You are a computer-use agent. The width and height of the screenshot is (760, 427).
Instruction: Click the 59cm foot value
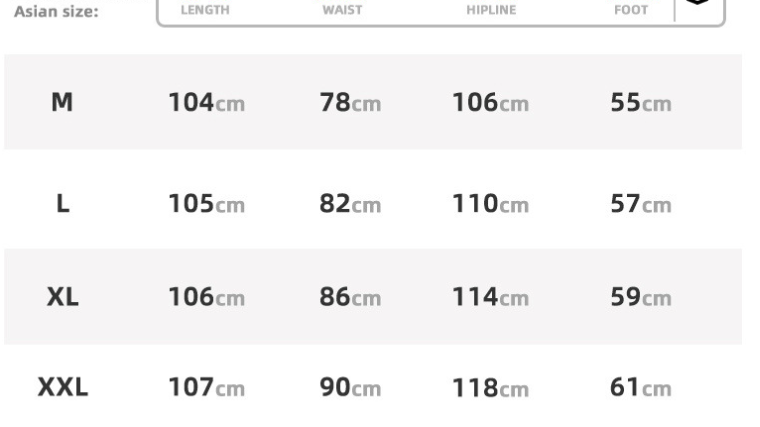coord(640,297)
